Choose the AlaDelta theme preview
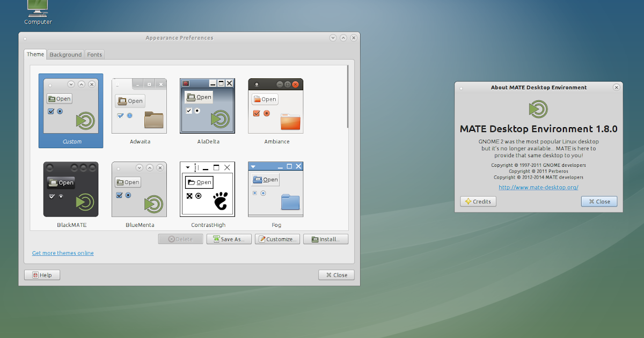 (207, 106)
